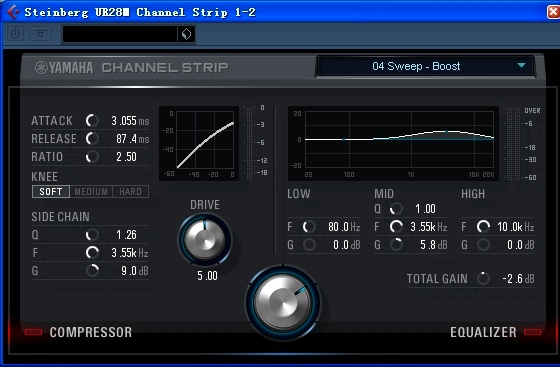
Task: Click the Side Chain F knob
Action: click(x=92, y=253)
